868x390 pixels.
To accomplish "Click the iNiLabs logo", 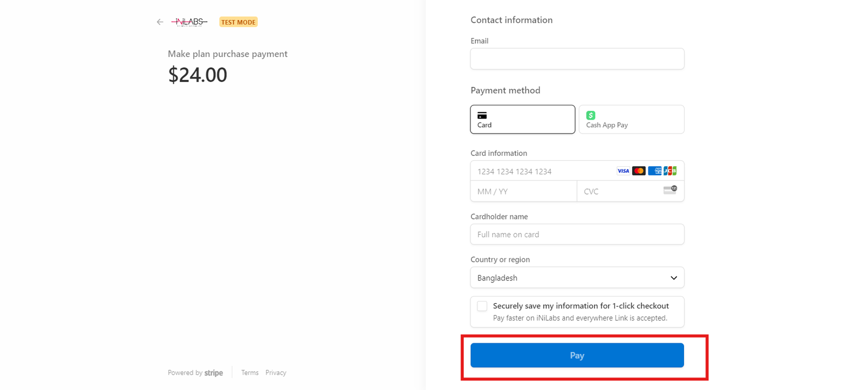I will [189, 22].
